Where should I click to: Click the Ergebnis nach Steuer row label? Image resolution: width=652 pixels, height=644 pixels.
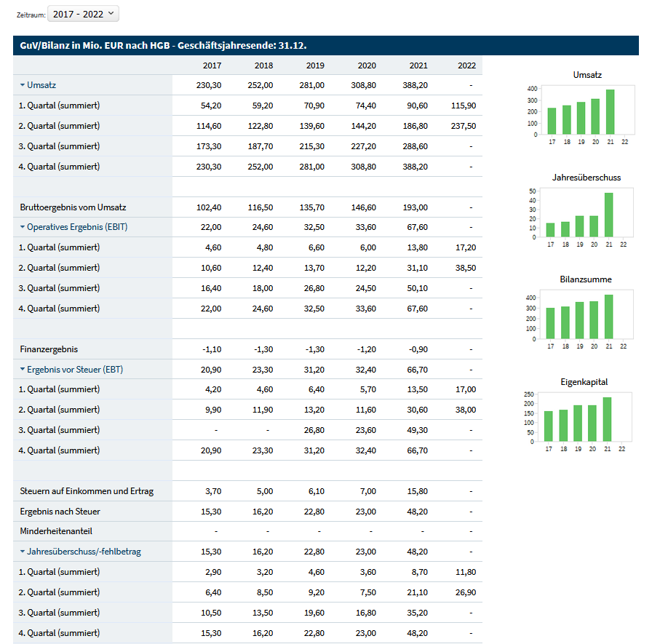point(60,512)
